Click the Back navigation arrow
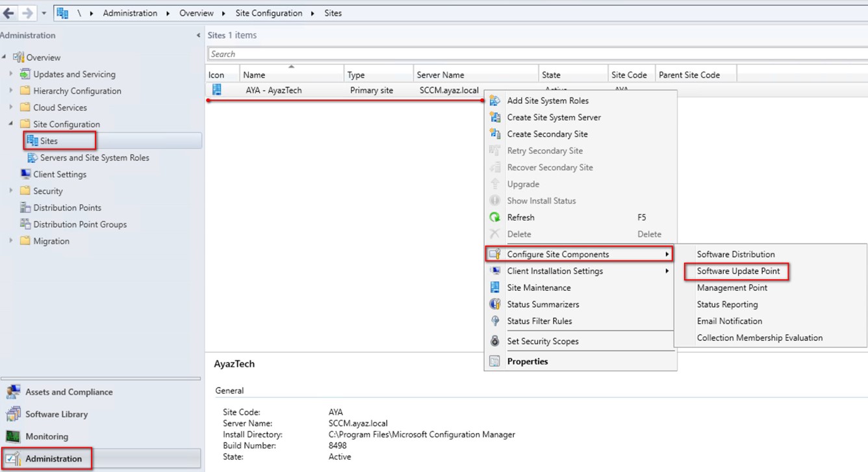This screenshot has width=868, height=472. point(8,13)
